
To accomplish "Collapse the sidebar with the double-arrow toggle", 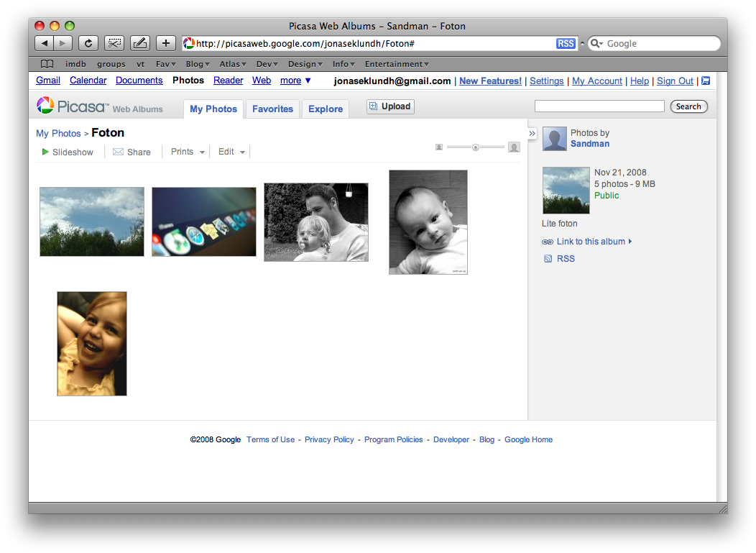I will pyautogui.click(x=533, y=133).
